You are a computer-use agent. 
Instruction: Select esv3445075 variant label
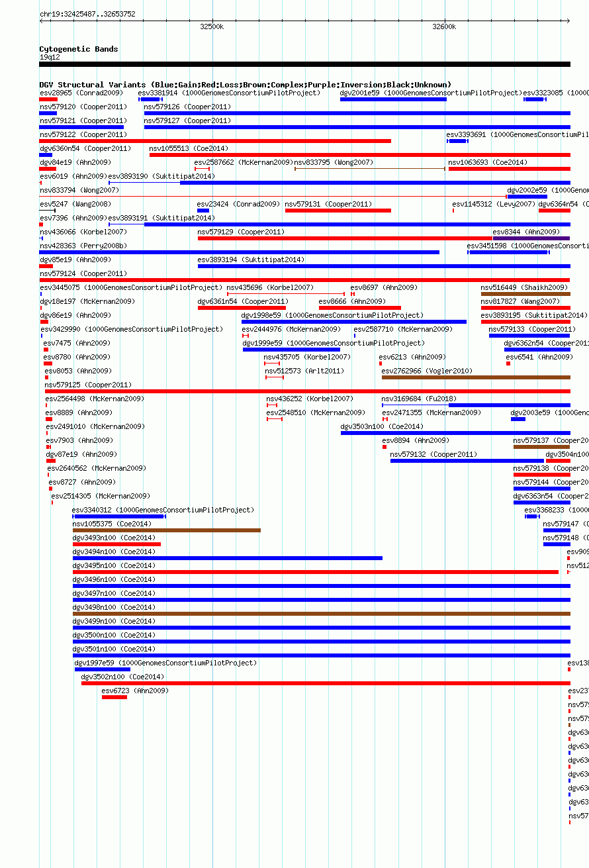tap(131, 287)
